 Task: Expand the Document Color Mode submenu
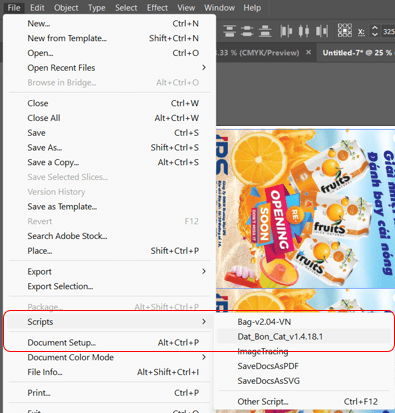click(110, 357)
